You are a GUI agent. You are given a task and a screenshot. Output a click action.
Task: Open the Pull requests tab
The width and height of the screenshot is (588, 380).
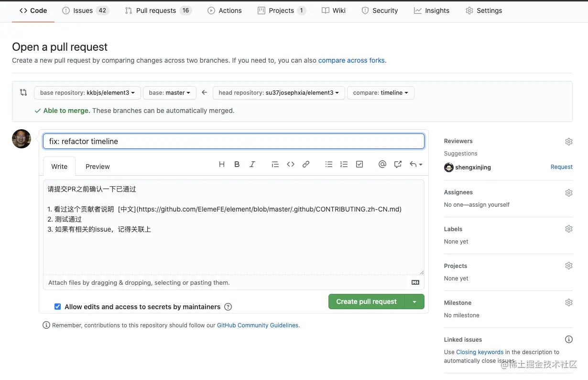[158, 11]
